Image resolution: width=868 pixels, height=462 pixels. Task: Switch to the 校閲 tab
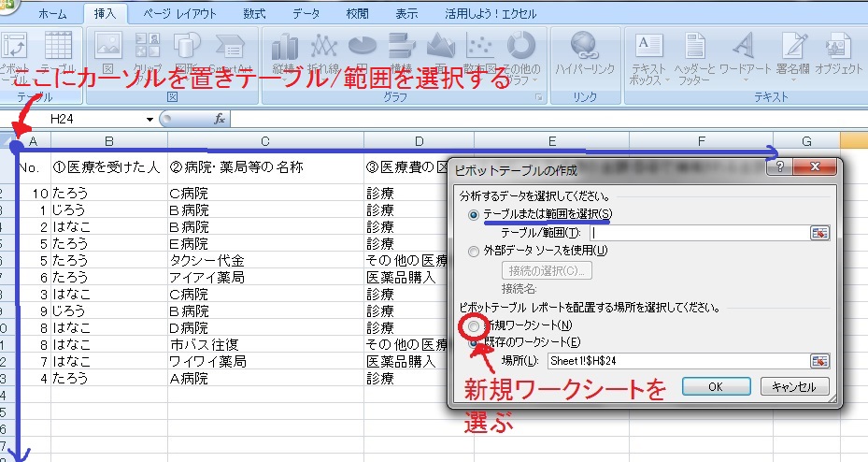[x=357, y=13]
